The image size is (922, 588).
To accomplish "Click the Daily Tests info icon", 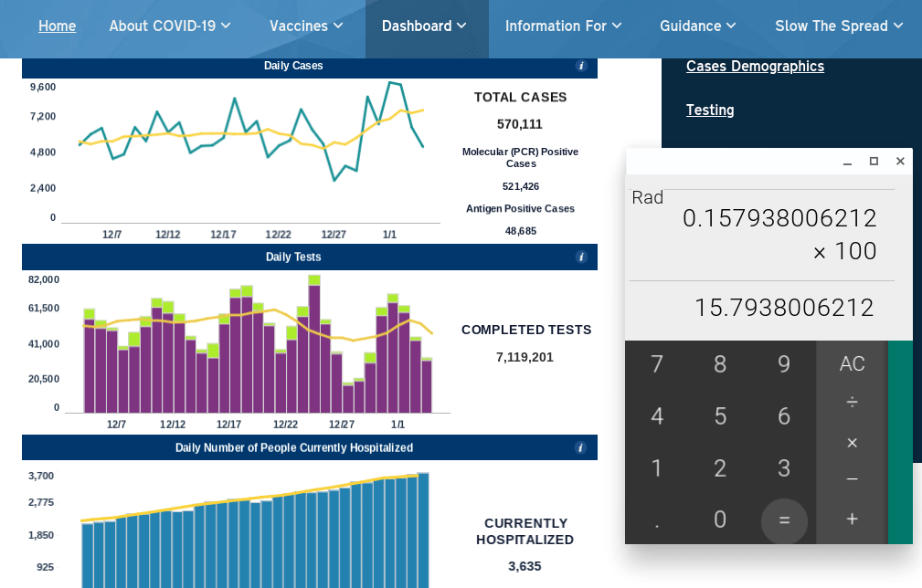I will [x=581, y=257].
